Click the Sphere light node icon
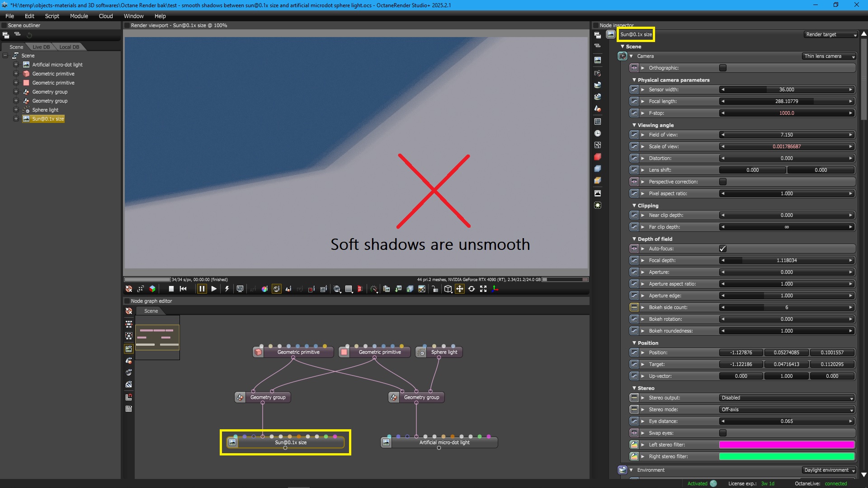This screenshot has height=488, width=868. 421,352
